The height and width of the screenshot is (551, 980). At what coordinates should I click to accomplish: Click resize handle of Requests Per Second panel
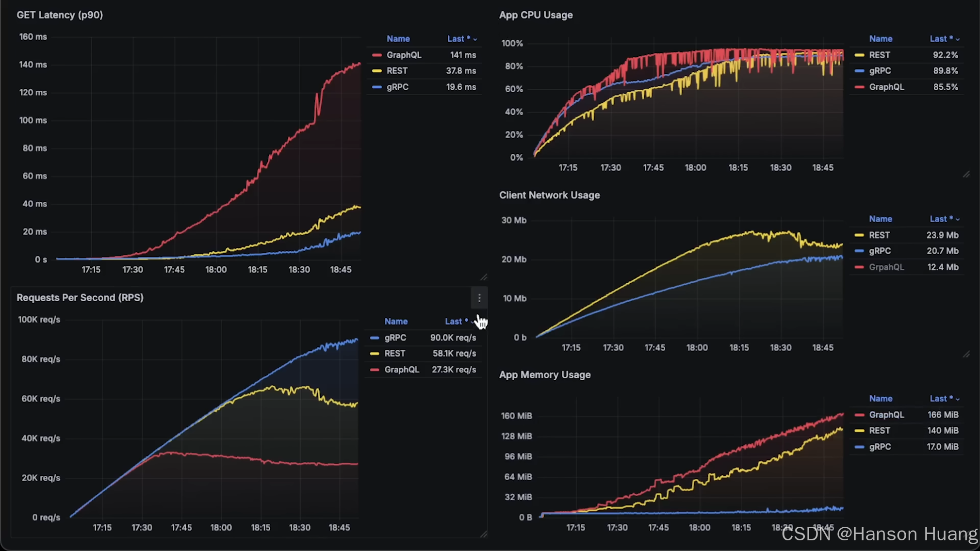[484, 534]
